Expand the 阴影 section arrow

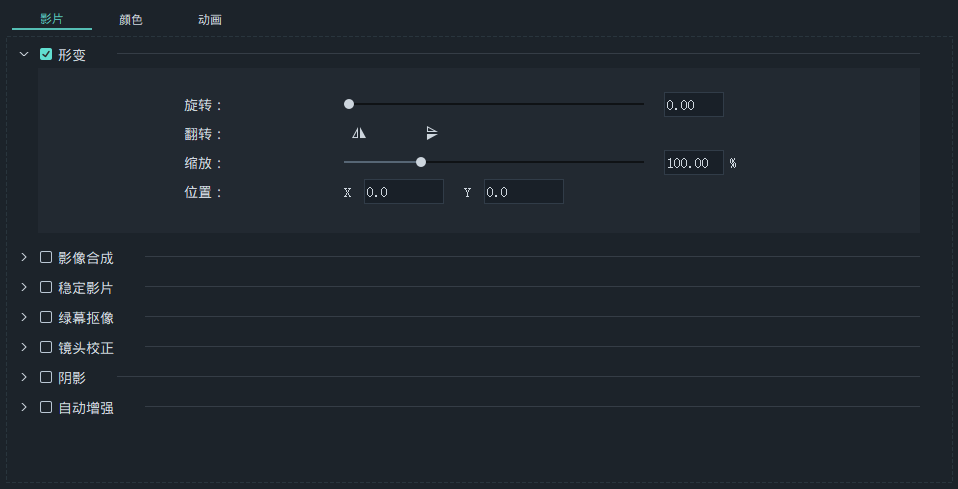pos(24,377)
